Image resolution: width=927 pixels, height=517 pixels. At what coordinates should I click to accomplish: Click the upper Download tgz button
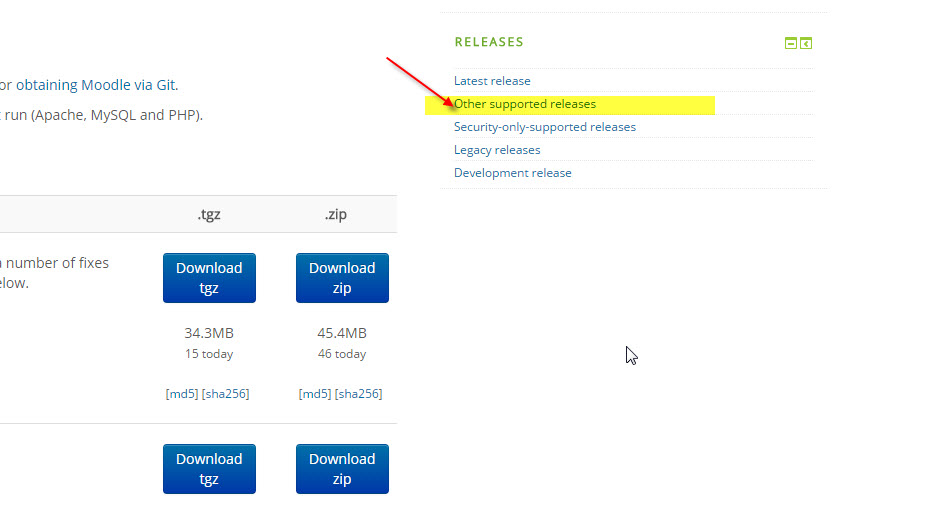pos(209,277)
